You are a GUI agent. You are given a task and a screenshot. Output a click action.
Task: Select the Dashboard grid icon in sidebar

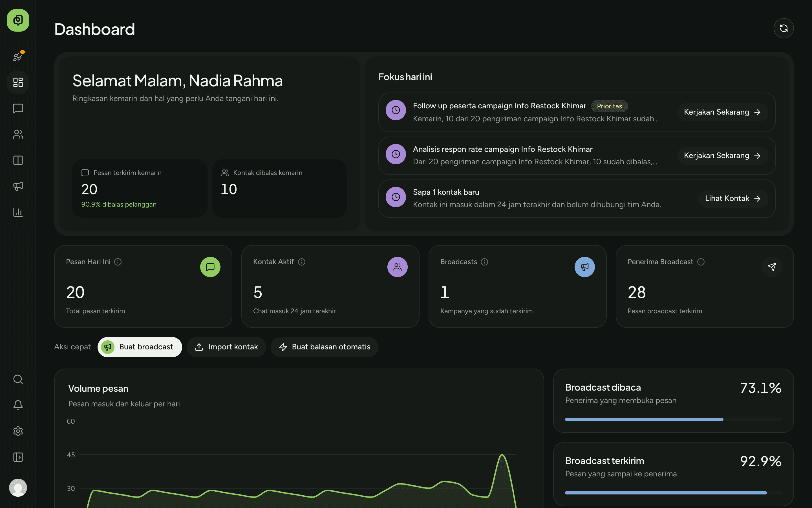tap(18, 82)
